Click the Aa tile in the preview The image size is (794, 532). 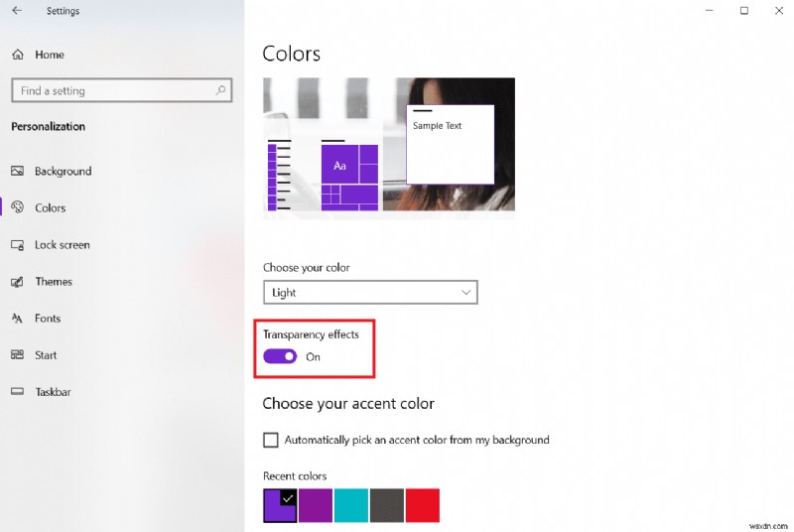[339, 165]
